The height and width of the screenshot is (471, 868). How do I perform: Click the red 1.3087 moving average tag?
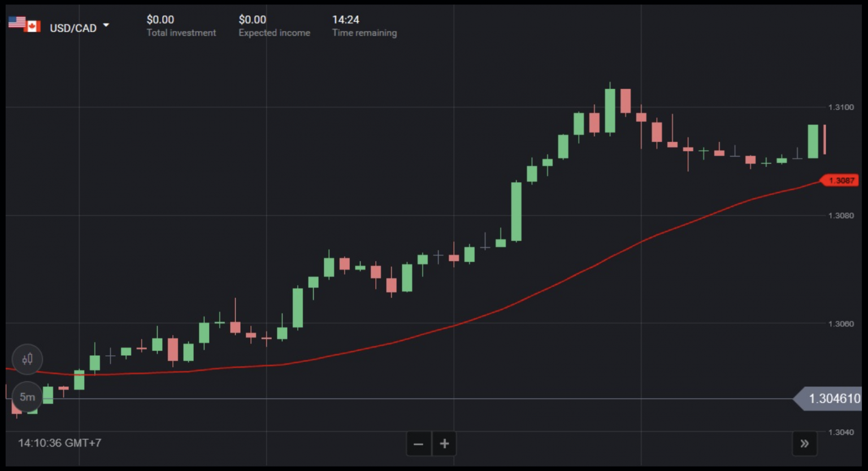pyautogui.click(x=841, y=181)
